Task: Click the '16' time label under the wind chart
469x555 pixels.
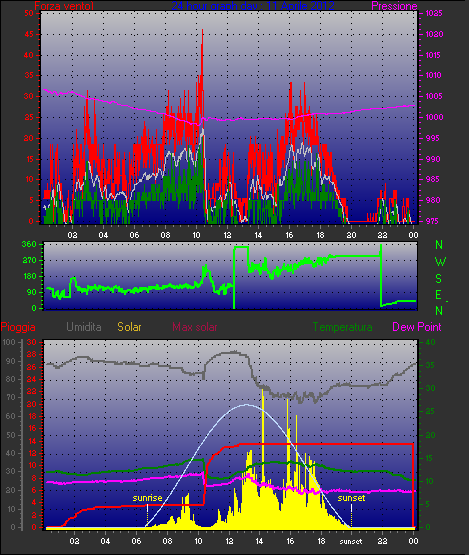Action: (x=289, y=235)
